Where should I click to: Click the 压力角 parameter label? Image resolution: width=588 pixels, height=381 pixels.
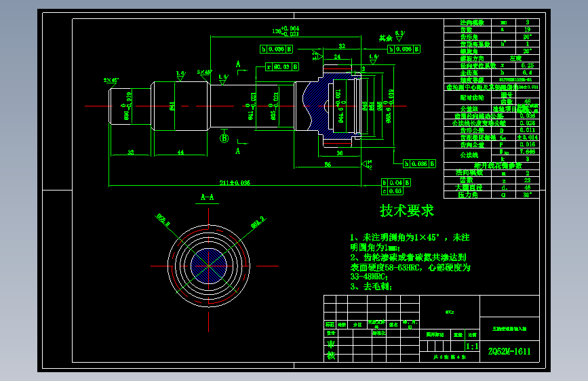tap(467, 195)
